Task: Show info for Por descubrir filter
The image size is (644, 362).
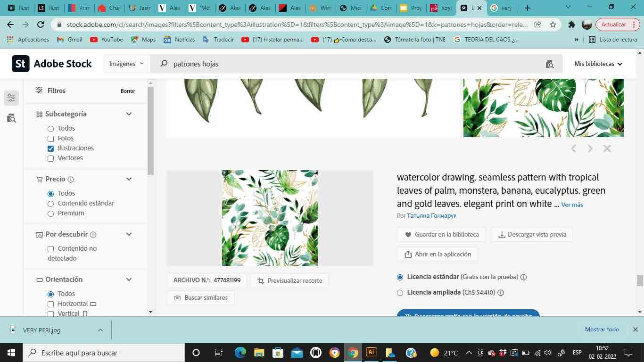Action: pos(93,235)
